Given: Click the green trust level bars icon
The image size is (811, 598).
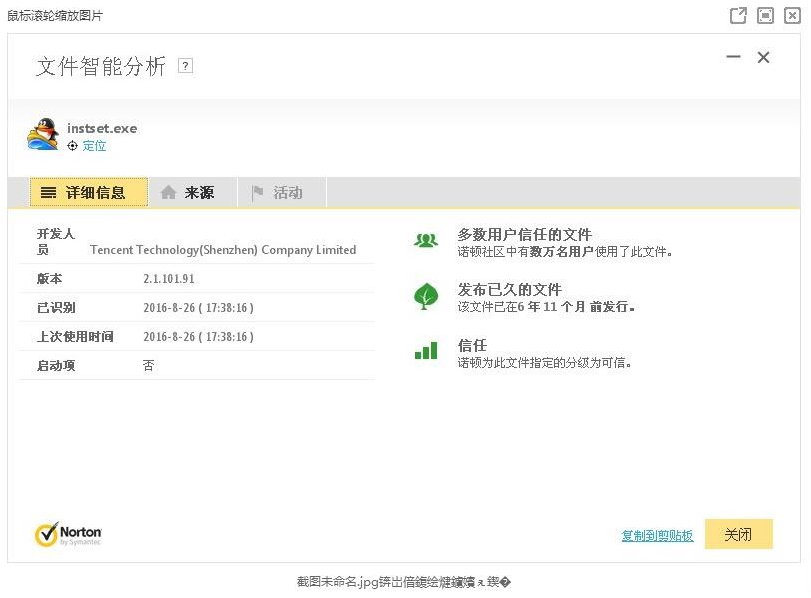Looking at the screenshot, I should tap(426, 351).
